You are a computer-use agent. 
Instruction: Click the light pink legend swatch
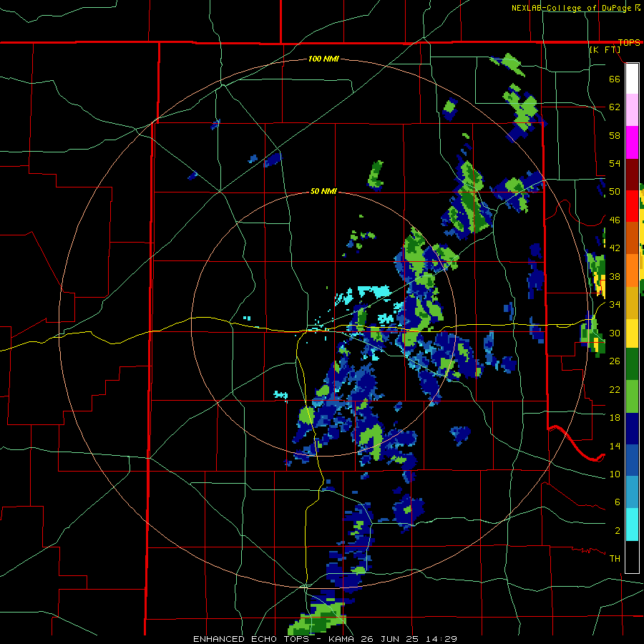[632, 109]
